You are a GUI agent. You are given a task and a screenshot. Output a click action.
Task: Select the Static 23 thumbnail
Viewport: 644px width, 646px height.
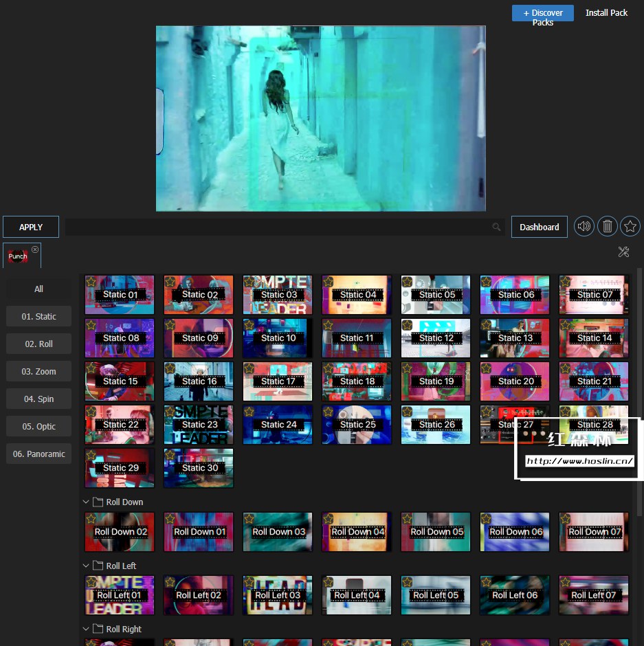tap(199, 425)
